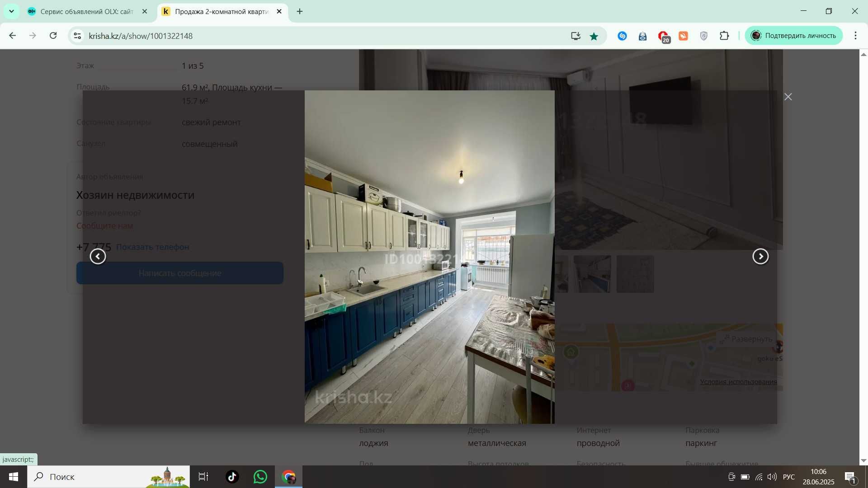868x488 pixels.
Task: Open the blue robot extension icon
Action: pos(643,36)
